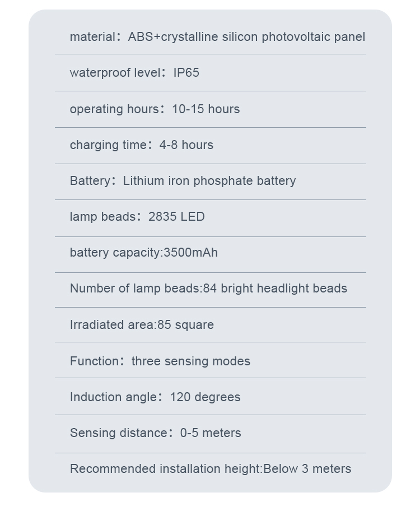Click the "0-5 meters" value
Image resolution: width=420 pixels, height=511 pixels.
click(211, 433)
